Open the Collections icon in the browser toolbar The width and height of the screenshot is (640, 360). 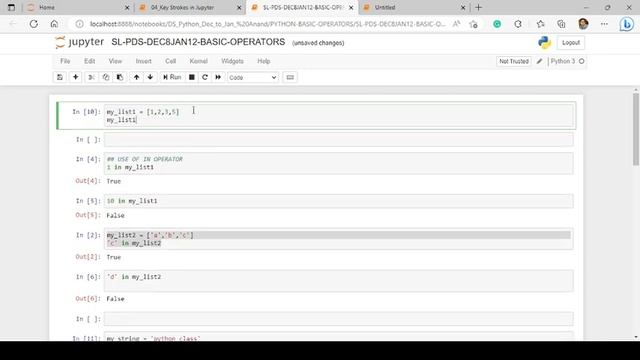click(x=562, y=24)
